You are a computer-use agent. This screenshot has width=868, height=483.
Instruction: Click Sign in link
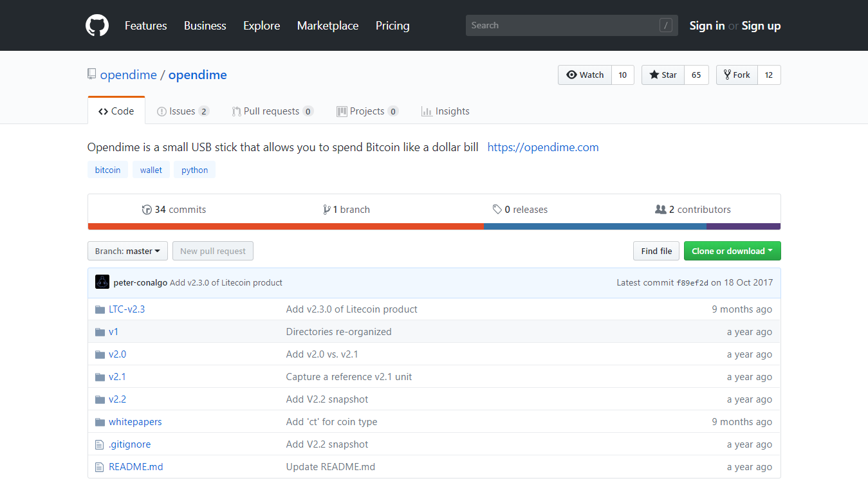pyautogui.click(x=706, y=26)
